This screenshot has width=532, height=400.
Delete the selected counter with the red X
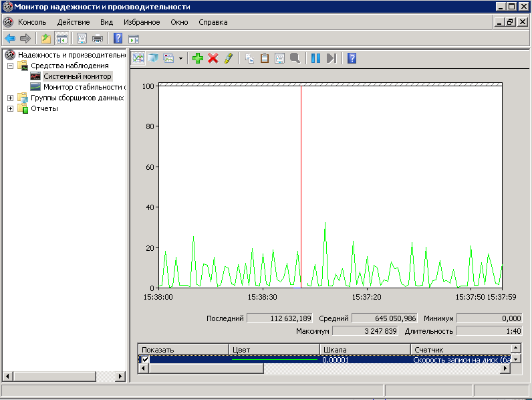[x=213, y=58]
